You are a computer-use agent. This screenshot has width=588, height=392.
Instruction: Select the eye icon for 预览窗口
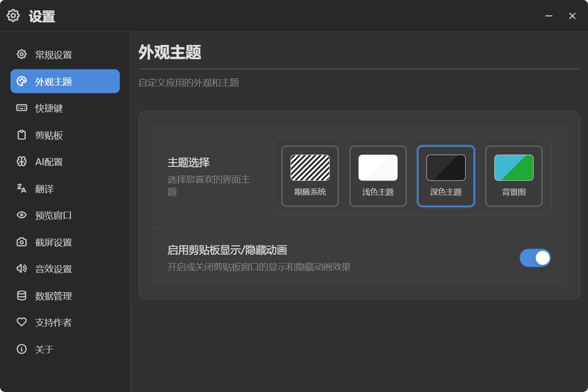tap(21, 215)
